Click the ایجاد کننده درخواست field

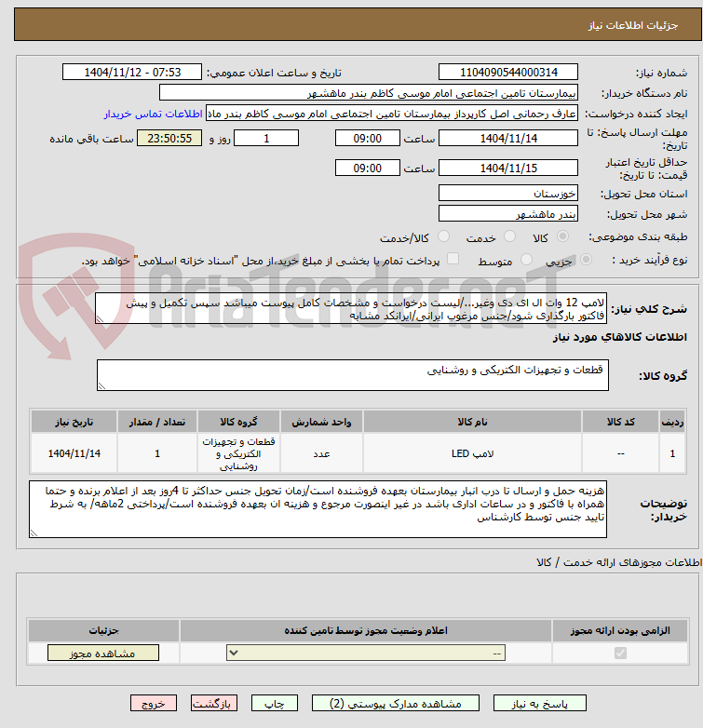point(392,114)
